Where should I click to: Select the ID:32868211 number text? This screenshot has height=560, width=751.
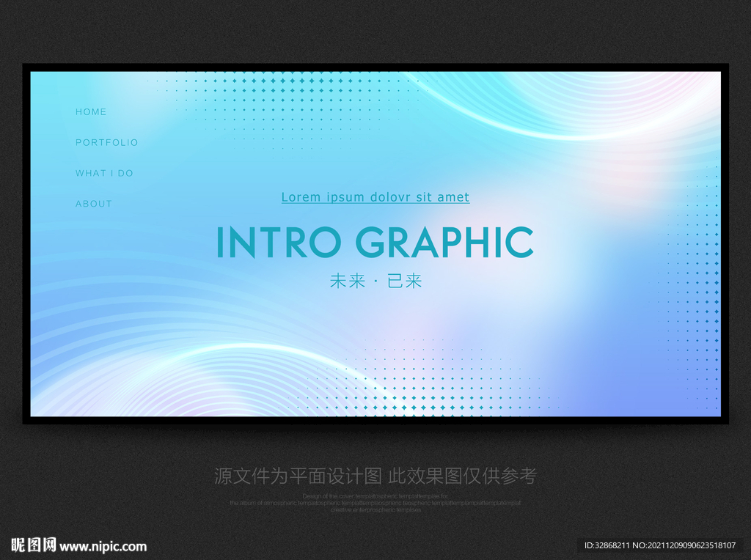click(x=607, y=545)
